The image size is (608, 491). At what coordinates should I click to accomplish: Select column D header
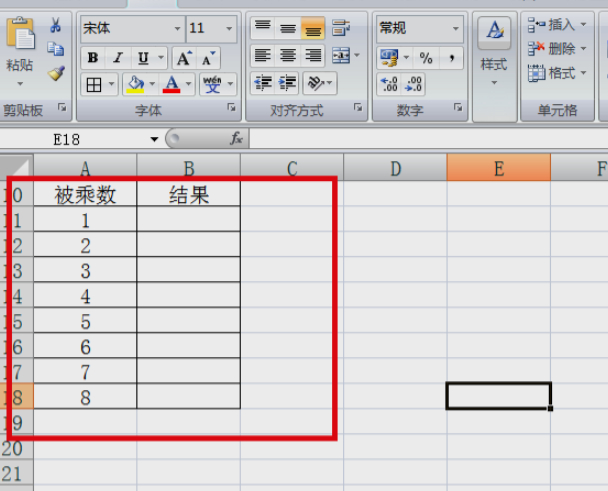[396, 168]
